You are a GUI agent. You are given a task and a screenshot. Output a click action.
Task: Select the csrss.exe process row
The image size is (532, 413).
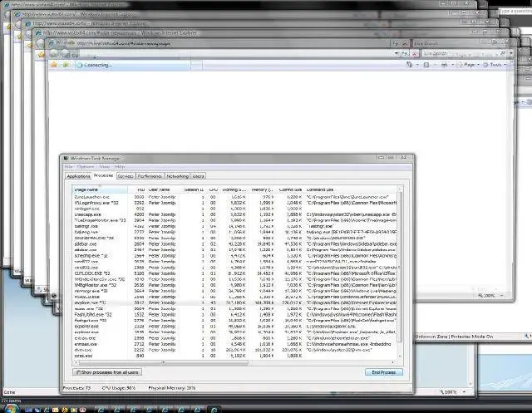click(x=234, y=356)
